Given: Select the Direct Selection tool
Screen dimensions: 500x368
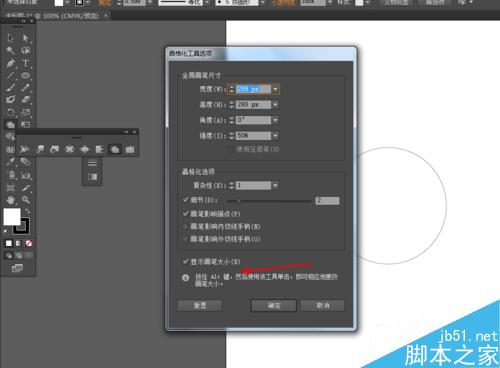Looking at the screenshot, I should tap(26, 38).
